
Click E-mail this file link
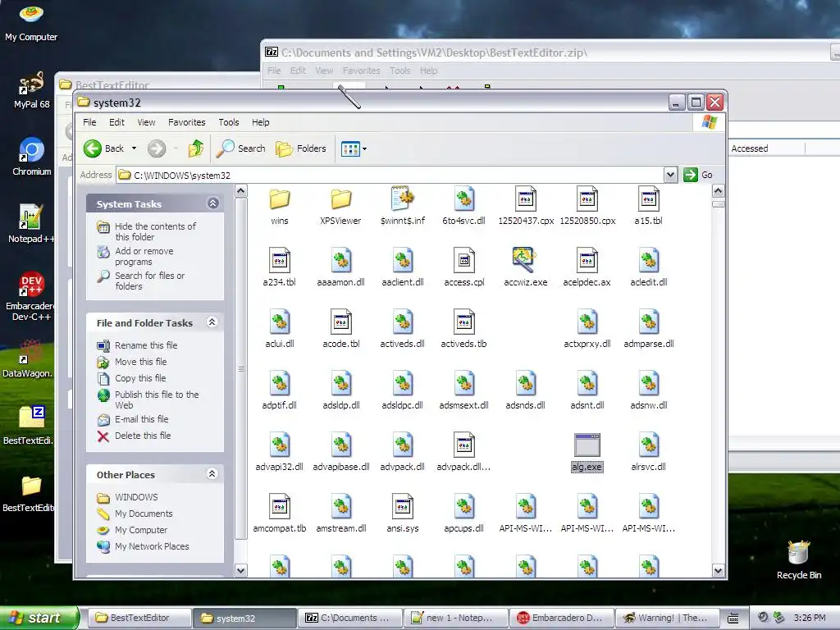[x=141, y=419]
